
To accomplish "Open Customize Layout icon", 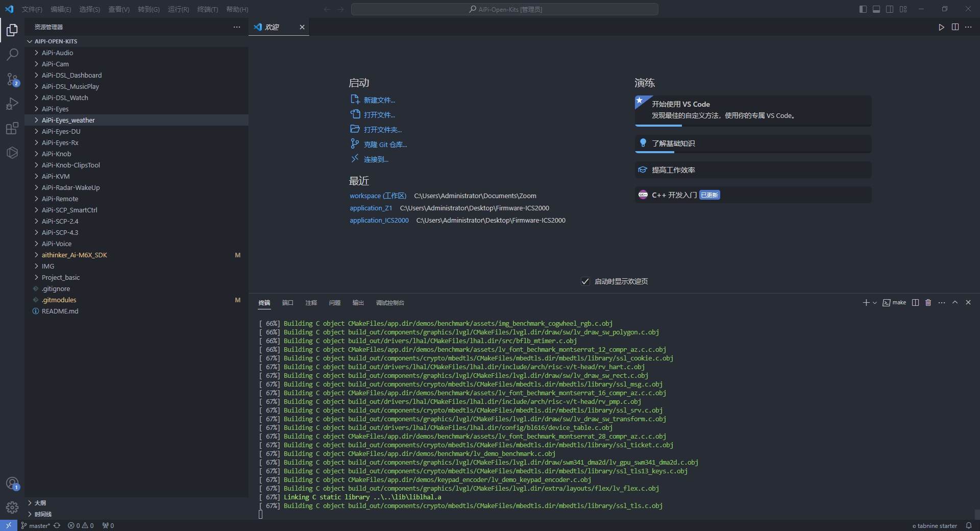I will click(903, 9).
